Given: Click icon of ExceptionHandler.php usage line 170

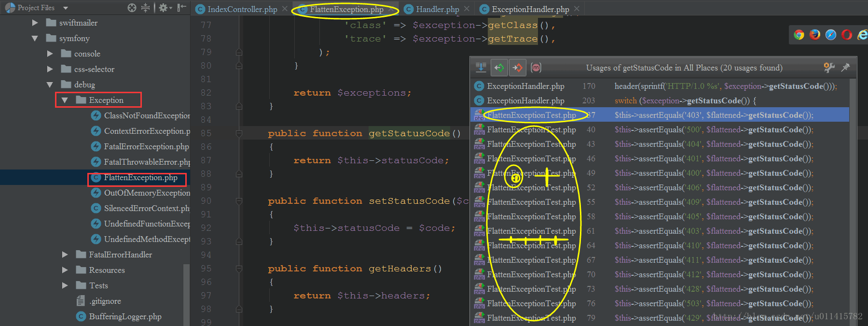Looking at the screenshot, I should (x=479, y=86).
